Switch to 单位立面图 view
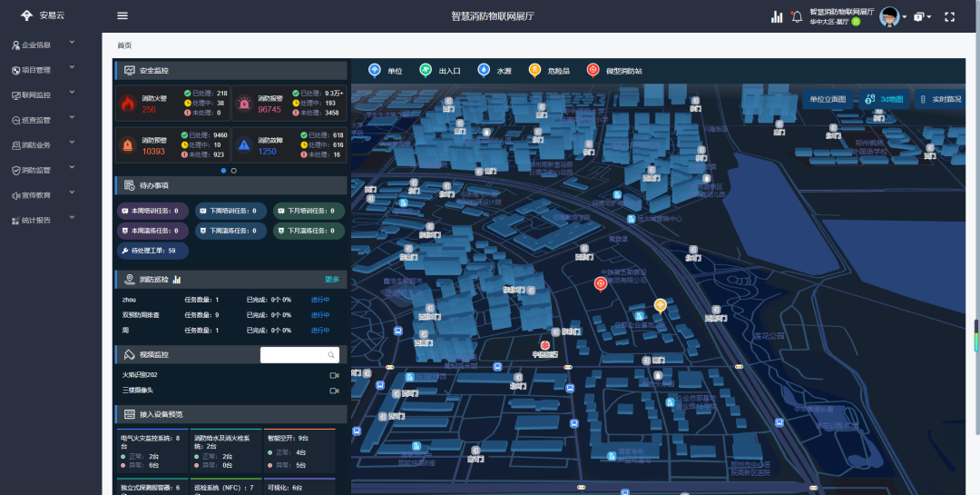This screenshot has height=495, width=980. [828, 99]
